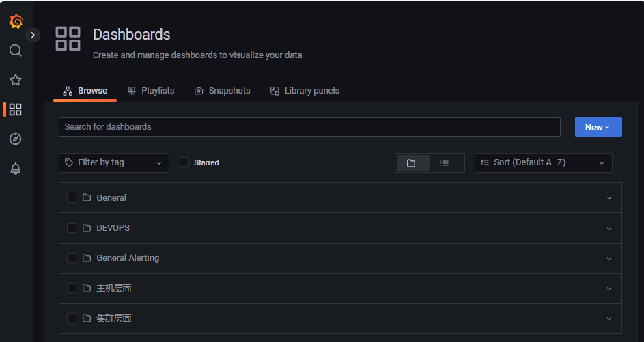This screenshot has height=342, width=644.
Task: Switch to folder view icon
Action: [x=412, y=163]
